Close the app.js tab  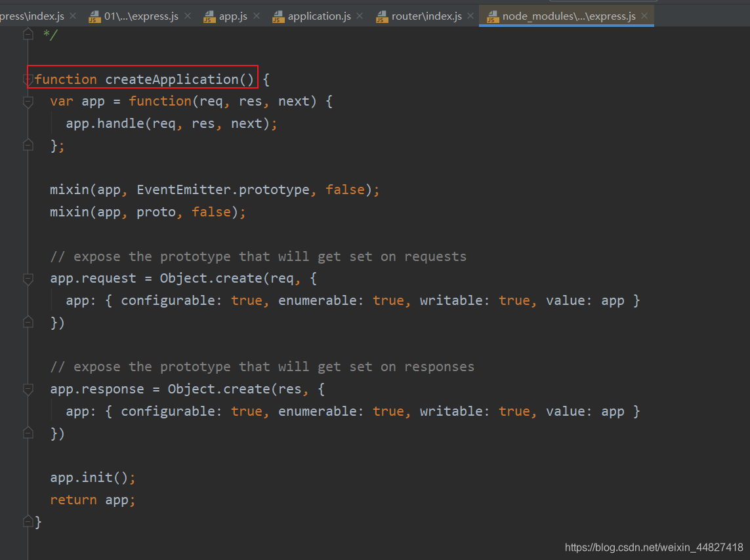[x=257, y=16]
